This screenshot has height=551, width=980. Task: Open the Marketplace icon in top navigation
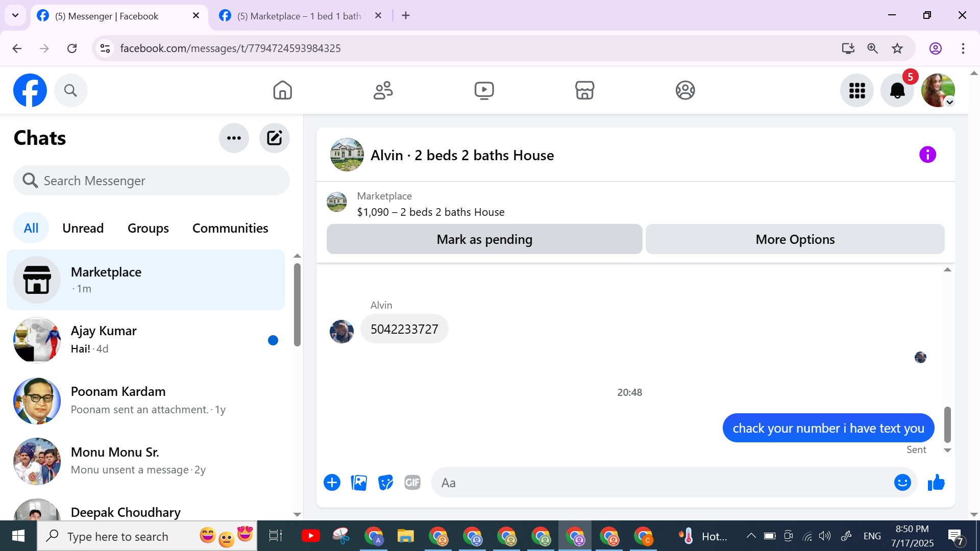pos(584,90)
